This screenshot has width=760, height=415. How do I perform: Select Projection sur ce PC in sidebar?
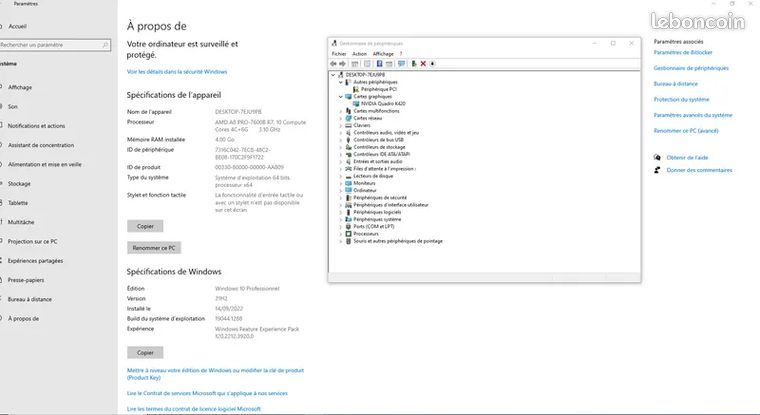[32, 241]
